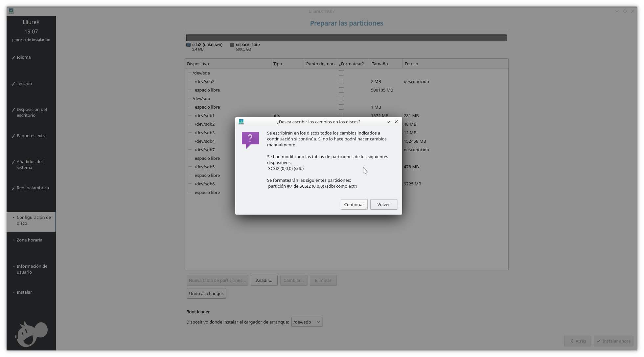This screenshot has height=357, width=644.
Task: Click the main window minimize chevron icon
Action: tap(617, 11)
